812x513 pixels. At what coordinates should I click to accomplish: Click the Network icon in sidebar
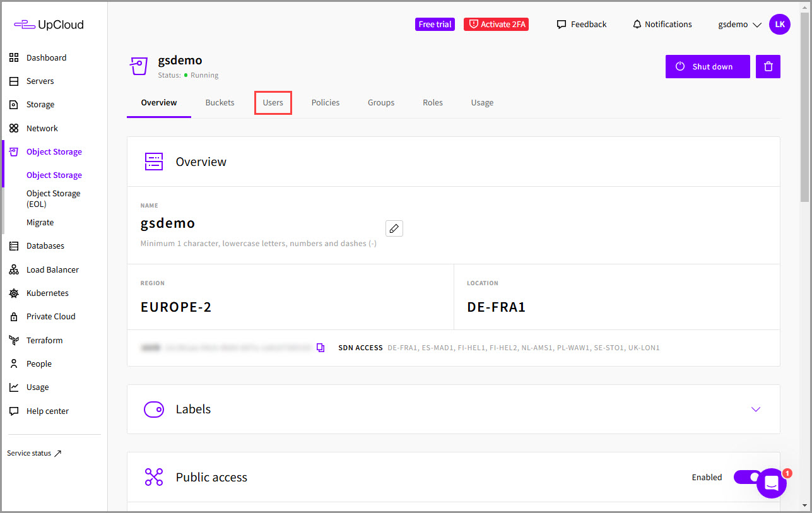[x=14, y=128]
